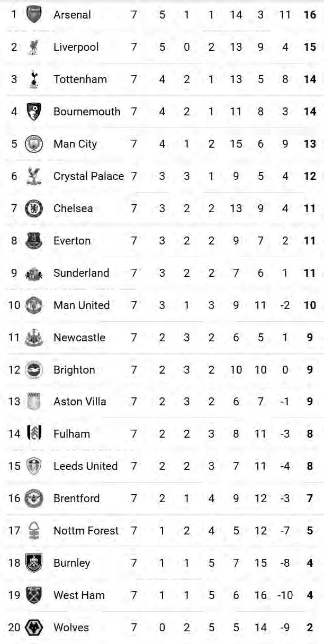This screenshot has height=644, width=324.
Task: Select the Brighton club crest
Action: pyautogui.click(x=34, y=370)
